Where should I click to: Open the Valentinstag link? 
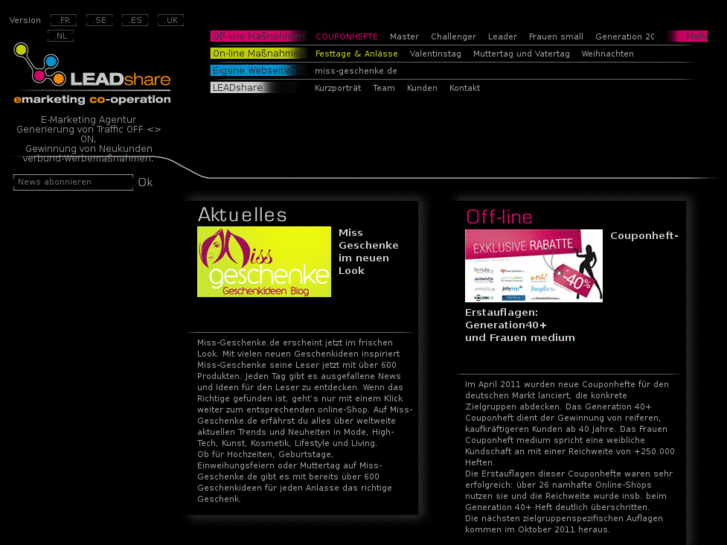click(x=435, y=54)
